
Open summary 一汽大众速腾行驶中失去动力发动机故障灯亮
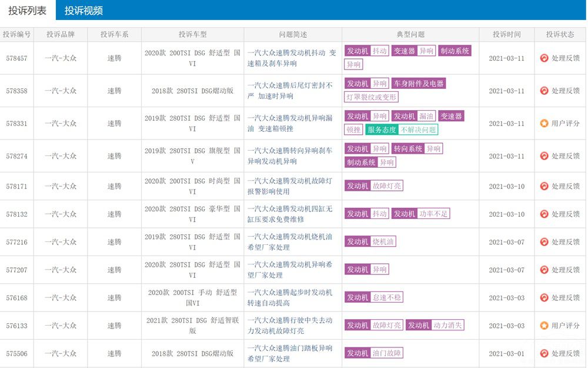[x=290, y=326]
